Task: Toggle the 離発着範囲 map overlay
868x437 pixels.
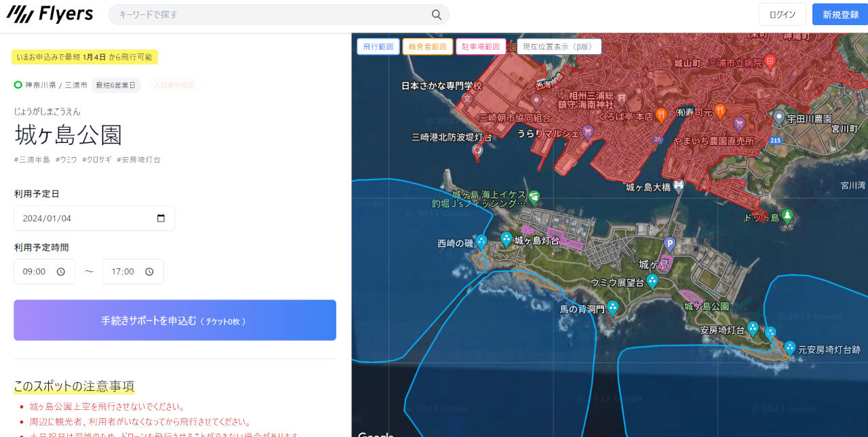Action: coord(427,47)
